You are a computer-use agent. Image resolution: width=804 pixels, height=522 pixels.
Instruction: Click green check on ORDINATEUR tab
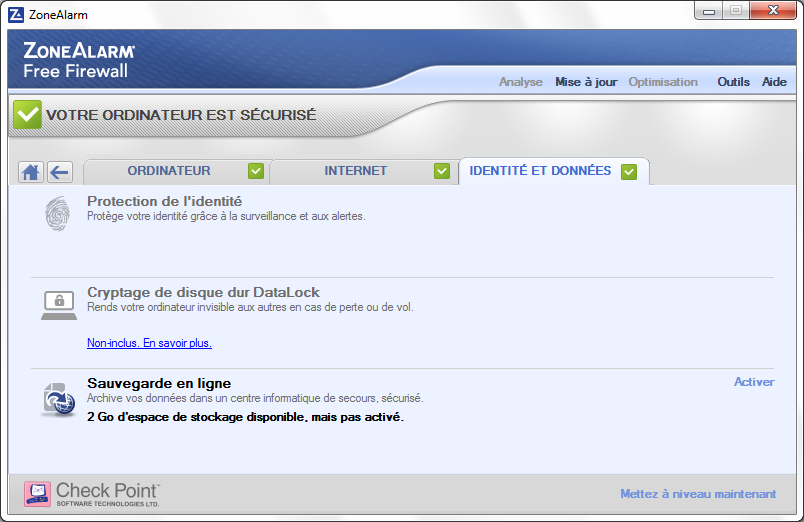point(256,171)
